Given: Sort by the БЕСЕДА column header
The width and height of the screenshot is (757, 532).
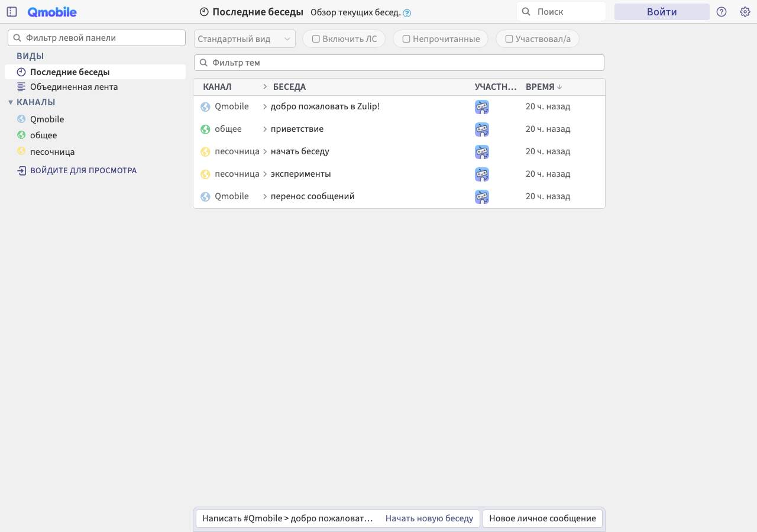Looking at the screenshot, I should click(x=289, y=87).
